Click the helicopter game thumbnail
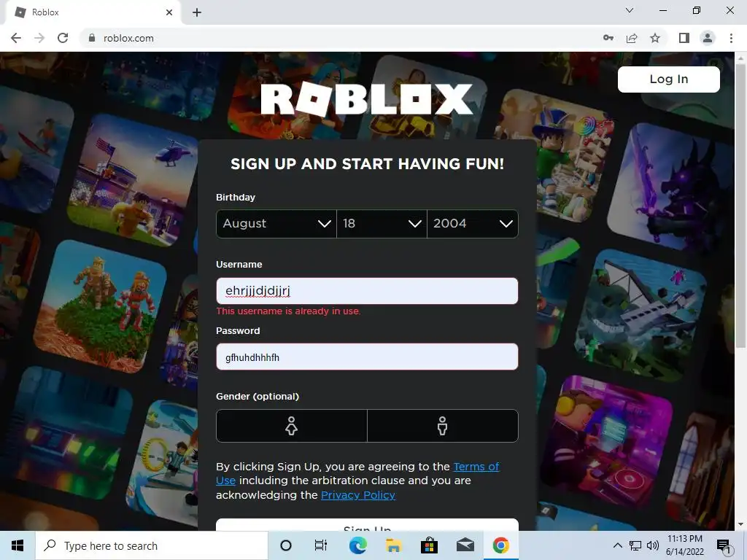The width and height of the screenshot is (747, 560). pos(135,180)
